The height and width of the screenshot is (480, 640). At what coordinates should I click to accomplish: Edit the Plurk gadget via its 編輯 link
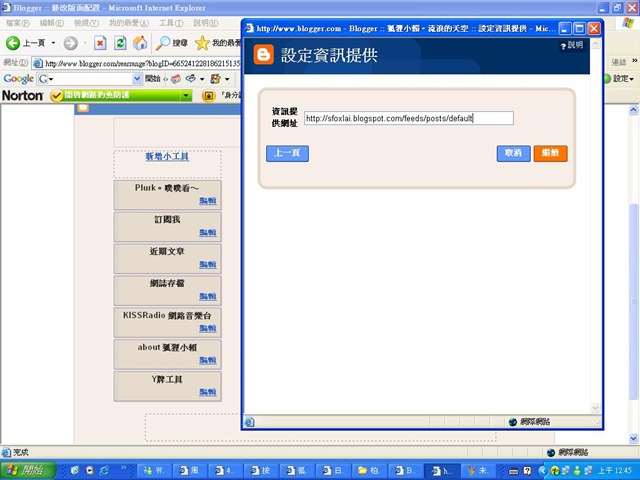click(208, 201)
